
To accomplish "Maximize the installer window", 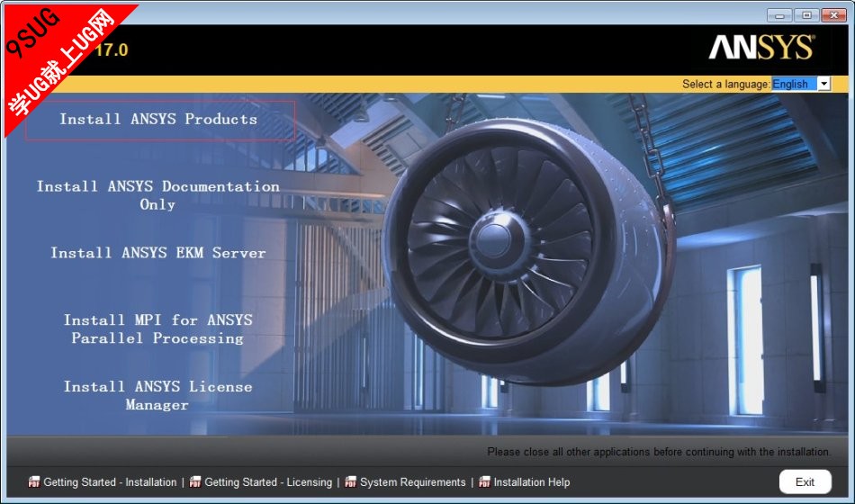I will (806, 15).
